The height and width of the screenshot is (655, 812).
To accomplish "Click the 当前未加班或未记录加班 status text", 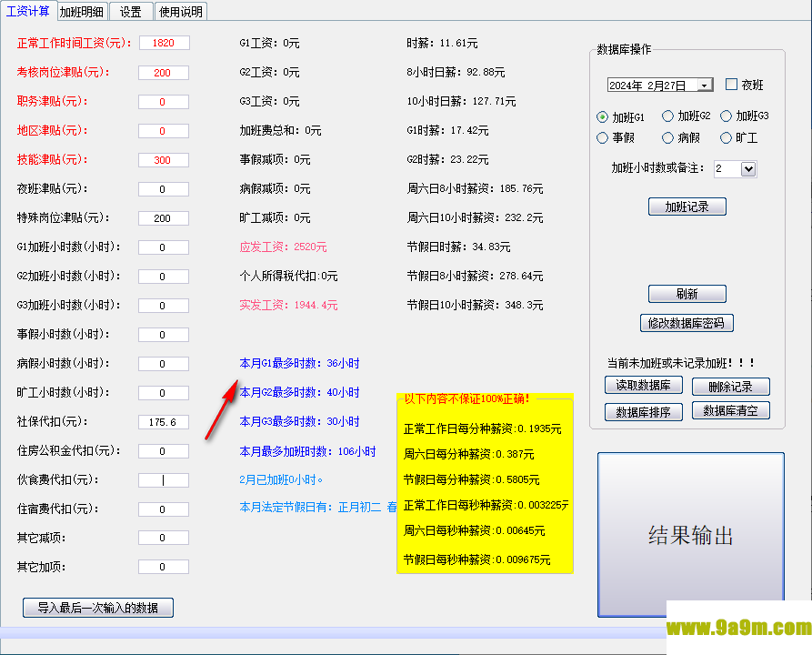I will (681, 363).
